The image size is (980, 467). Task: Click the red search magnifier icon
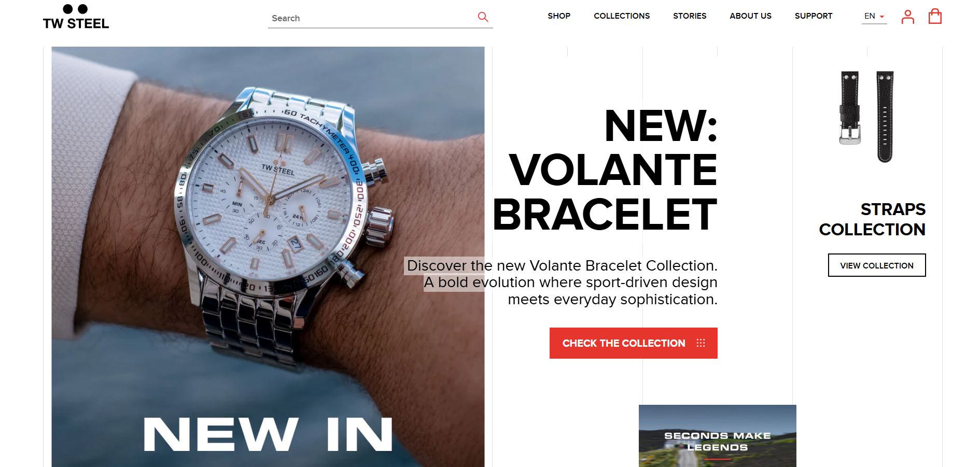click(483, 17)
